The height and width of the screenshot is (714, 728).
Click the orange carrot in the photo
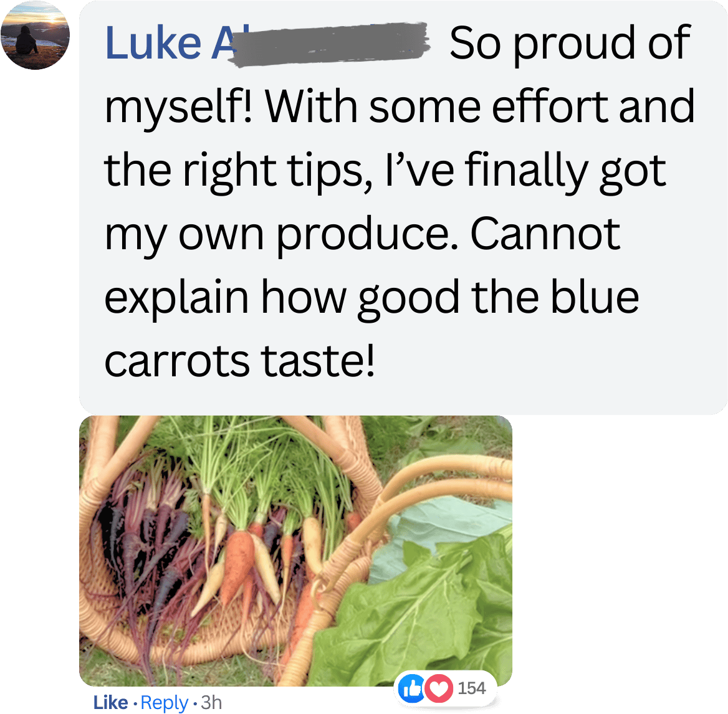[x=236, y=566]
